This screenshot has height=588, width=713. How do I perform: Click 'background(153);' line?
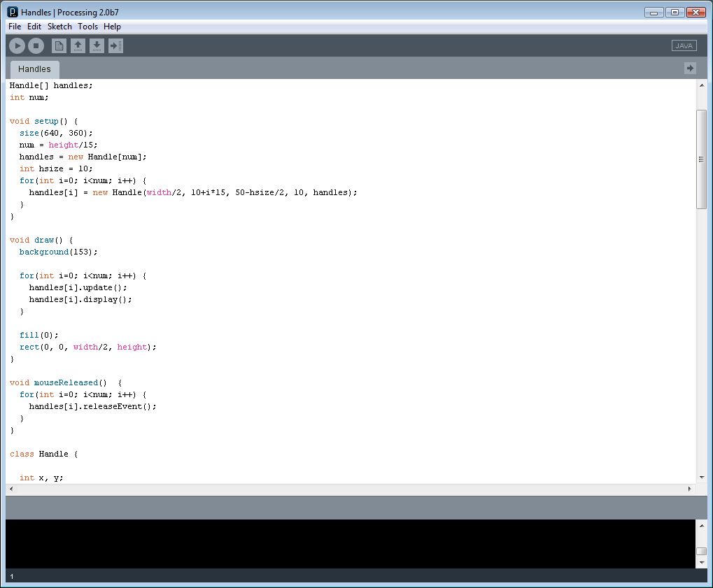pyautogui.click(x=58, y=252)
